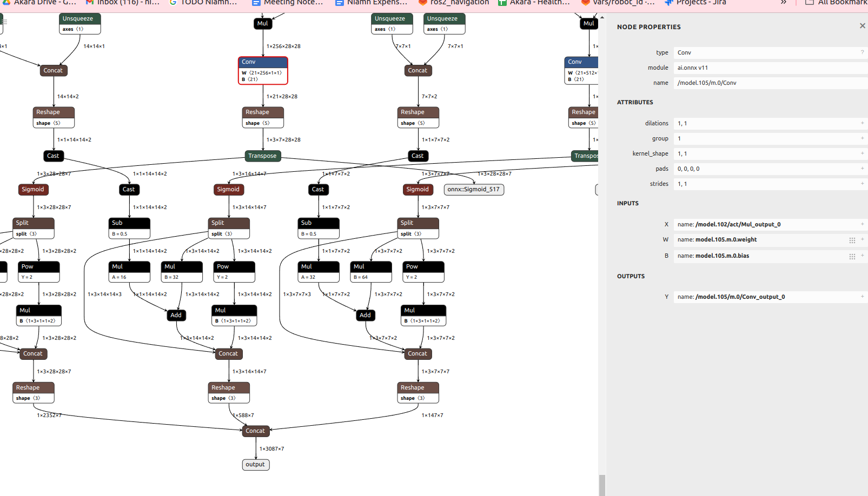This screenshot has width=868, height=496.
Task: Show tensor grid icon for model.105.m.0.weight
Action: coord(852,240)
